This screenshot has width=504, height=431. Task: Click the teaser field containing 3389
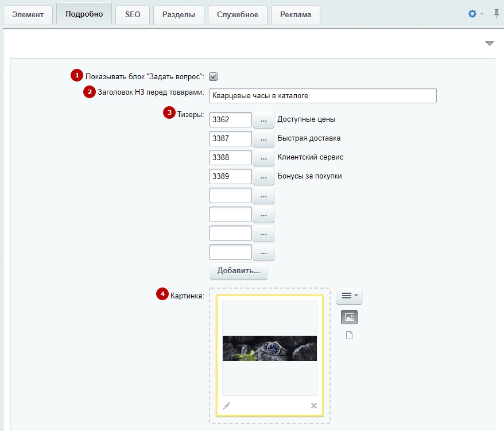(230, 176)
